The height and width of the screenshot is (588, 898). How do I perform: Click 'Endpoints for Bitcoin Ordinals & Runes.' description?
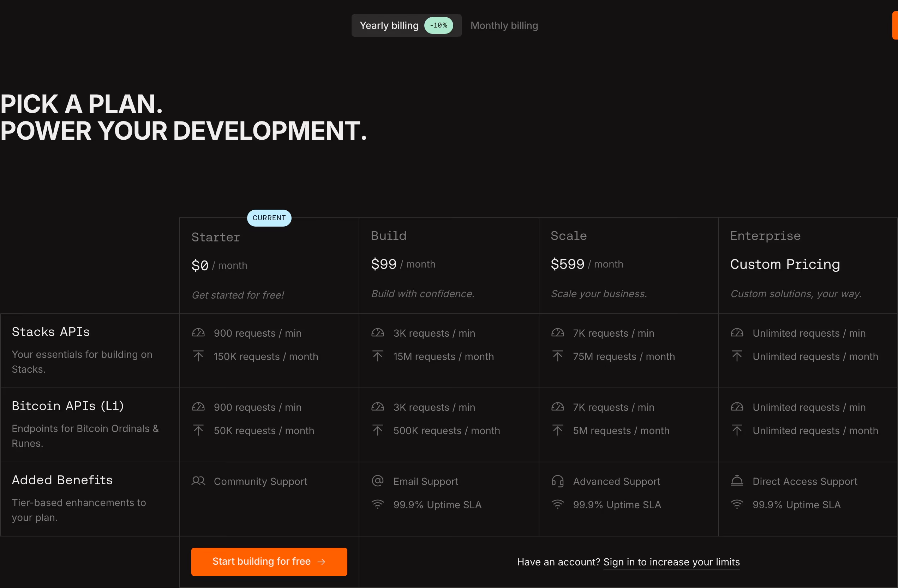pyautogui.click(x=85, y=436)
